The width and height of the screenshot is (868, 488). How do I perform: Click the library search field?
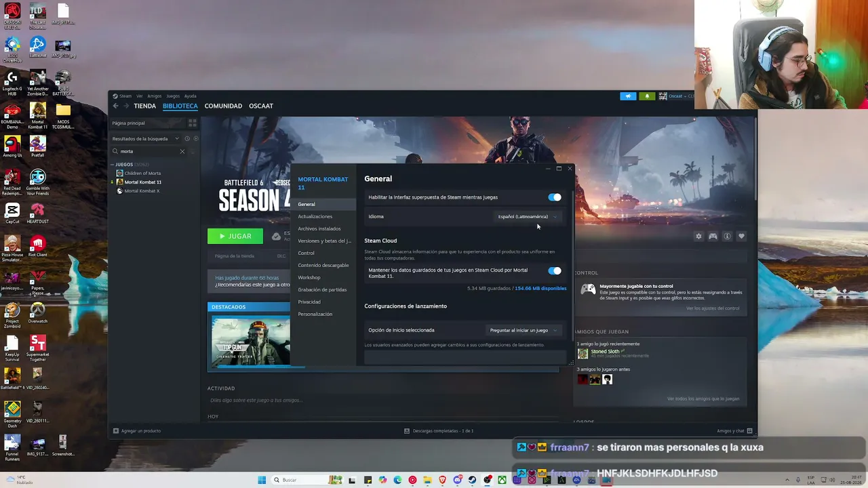146,151
